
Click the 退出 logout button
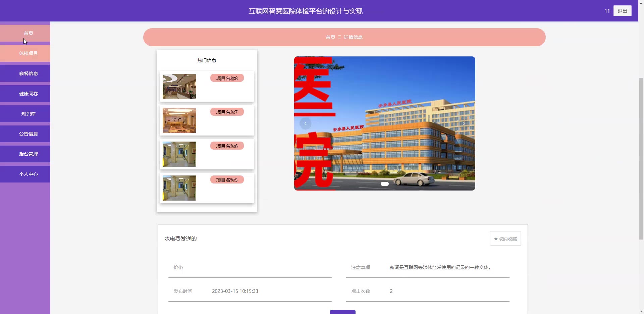622,11
